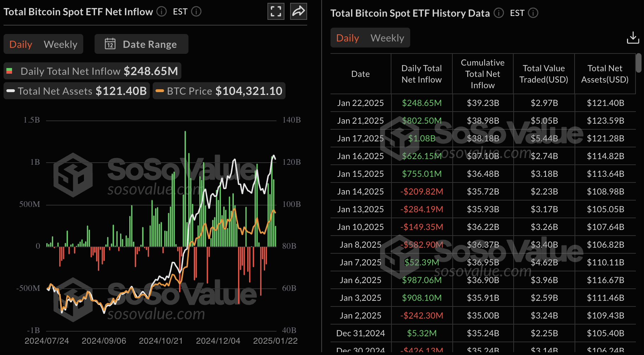Click the calendar icon inside Date Range
This screenshot has width=644, height=355.
(110, 44)
